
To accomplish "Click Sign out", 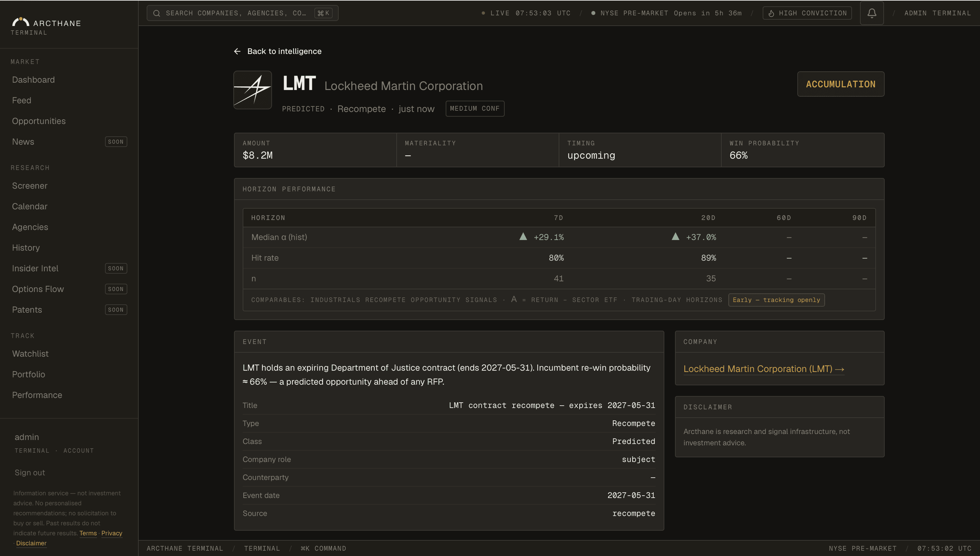I will coord(30,472).
